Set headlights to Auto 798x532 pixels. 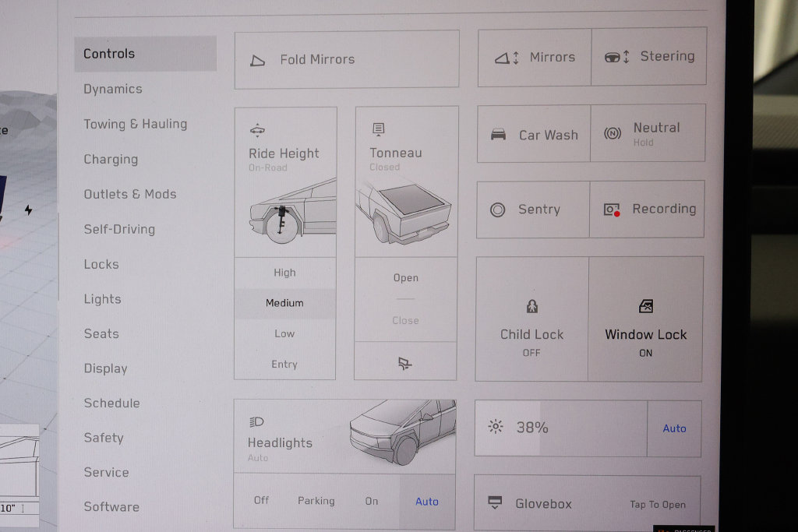pos(427,502)
